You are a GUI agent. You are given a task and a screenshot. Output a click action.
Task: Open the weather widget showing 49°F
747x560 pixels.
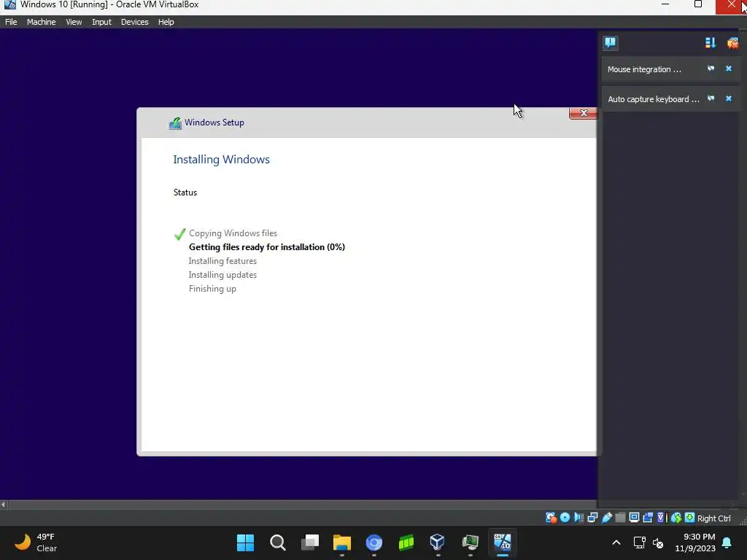35,542
